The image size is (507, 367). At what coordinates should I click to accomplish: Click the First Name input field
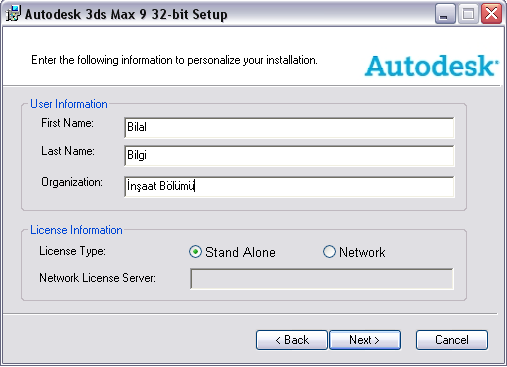[289, 127]
